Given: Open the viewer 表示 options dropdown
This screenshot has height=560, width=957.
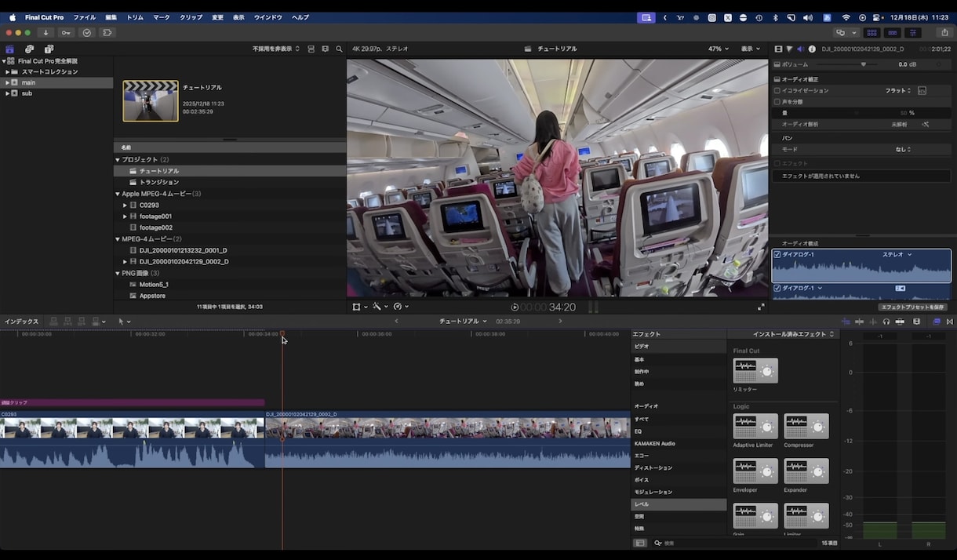Looking at the screenshot, I should coord(751,49).
